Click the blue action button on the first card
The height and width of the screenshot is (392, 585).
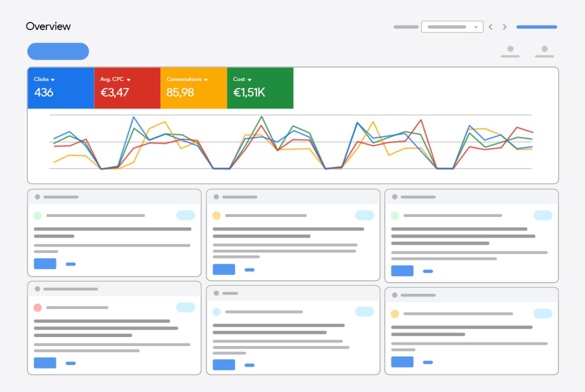45,263
